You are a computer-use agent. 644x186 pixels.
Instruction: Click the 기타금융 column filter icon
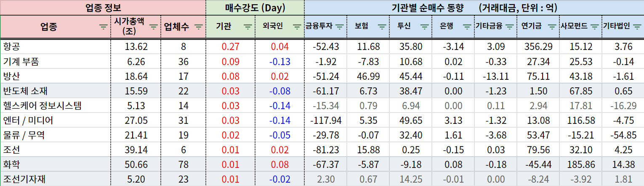(x=509, y=27)
